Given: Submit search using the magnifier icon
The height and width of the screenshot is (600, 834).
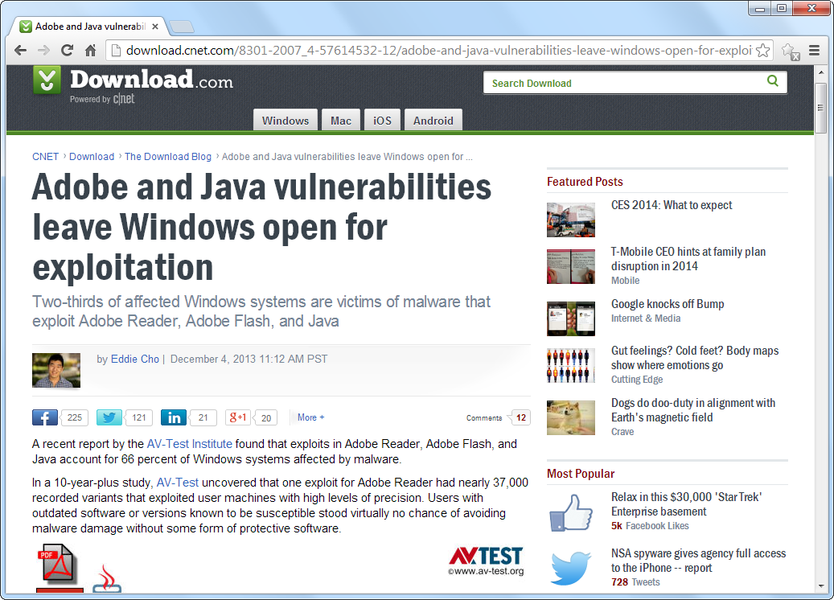Looking at the screenshot, I should pos(772,82).
